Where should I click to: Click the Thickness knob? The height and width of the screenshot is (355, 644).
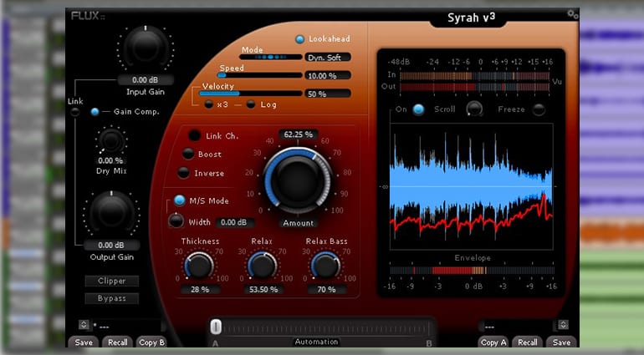click(199, 266)
